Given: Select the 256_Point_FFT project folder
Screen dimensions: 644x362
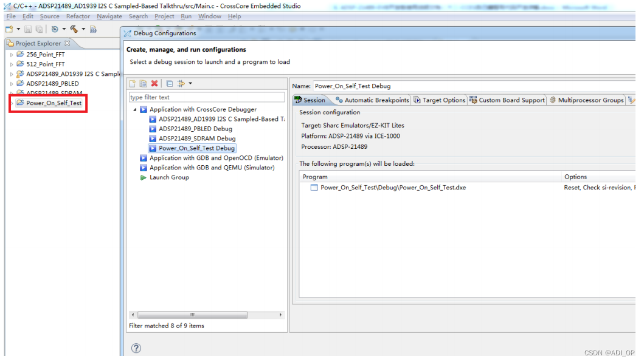Looking at the screenshot, I should point(41,55).
